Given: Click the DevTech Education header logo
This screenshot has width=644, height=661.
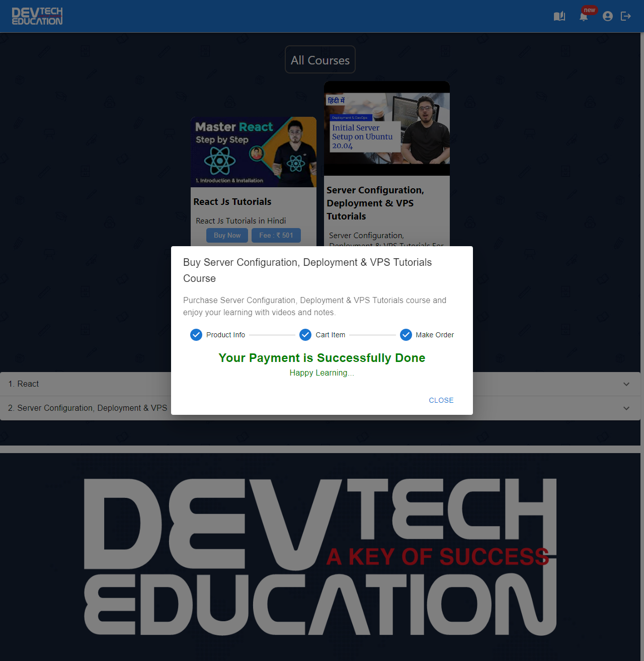Looking at the screenshot, I should (37, 16).
